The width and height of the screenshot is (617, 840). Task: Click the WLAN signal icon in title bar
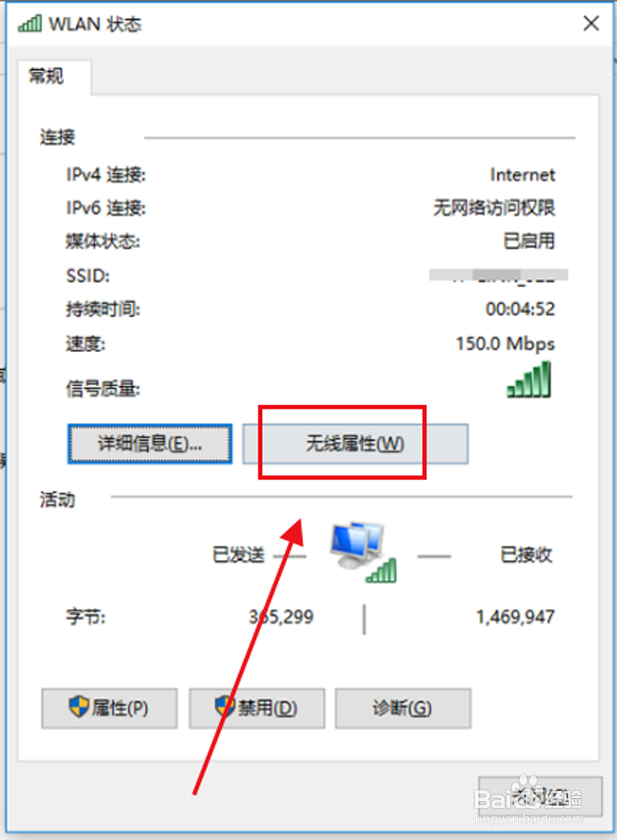coord(30,24)
